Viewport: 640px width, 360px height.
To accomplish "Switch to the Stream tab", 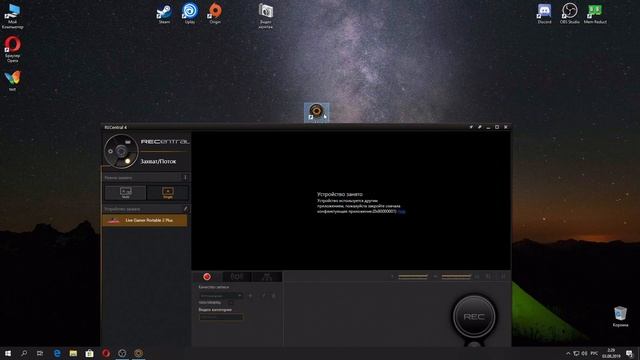I will [237, 277].
